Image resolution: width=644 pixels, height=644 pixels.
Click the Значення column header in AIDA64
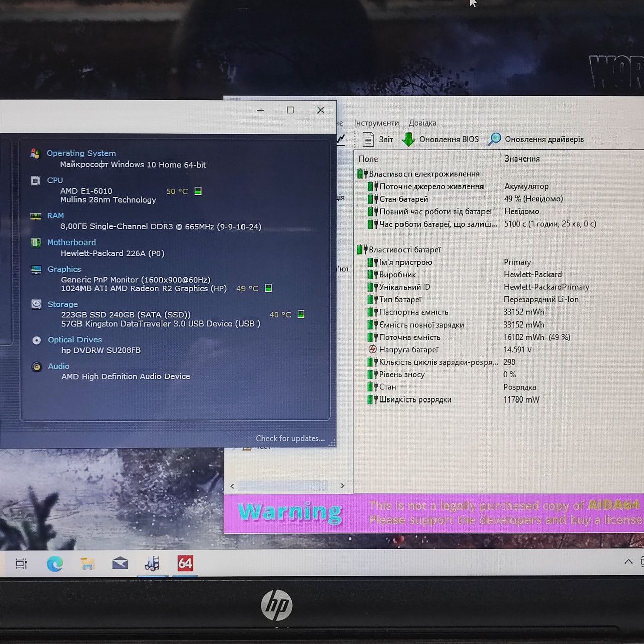[x=522, y=159]
